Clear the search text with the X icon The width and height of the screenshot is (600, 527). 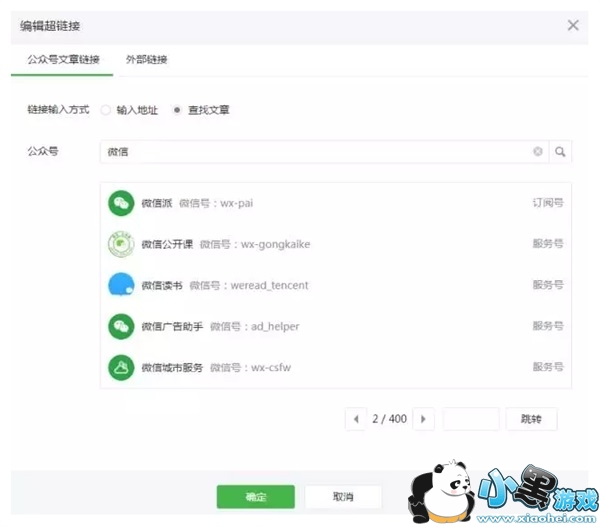(x=538, y=152)
